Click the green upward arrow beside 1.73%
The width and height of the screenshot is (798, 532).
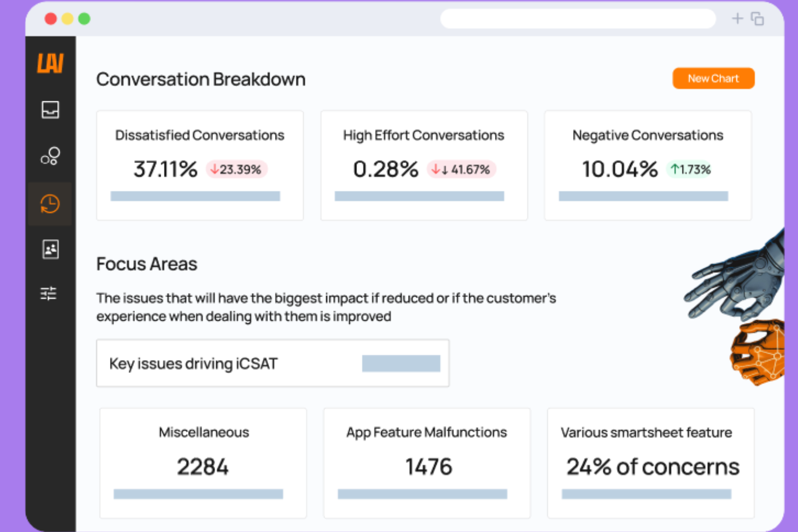674,169
